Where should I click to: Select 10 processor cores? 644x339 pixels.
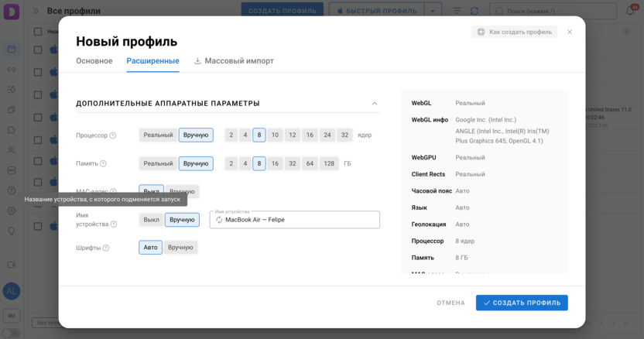(275, 135)
